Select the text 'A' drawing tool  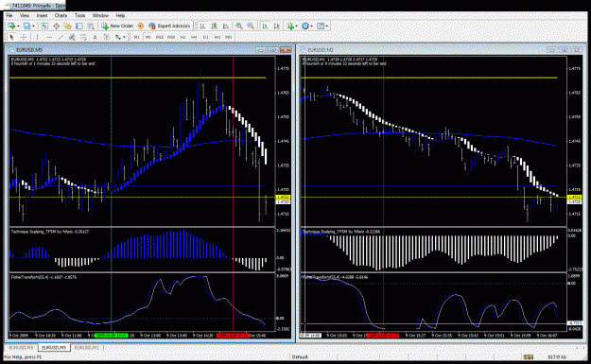click(95, 37)
